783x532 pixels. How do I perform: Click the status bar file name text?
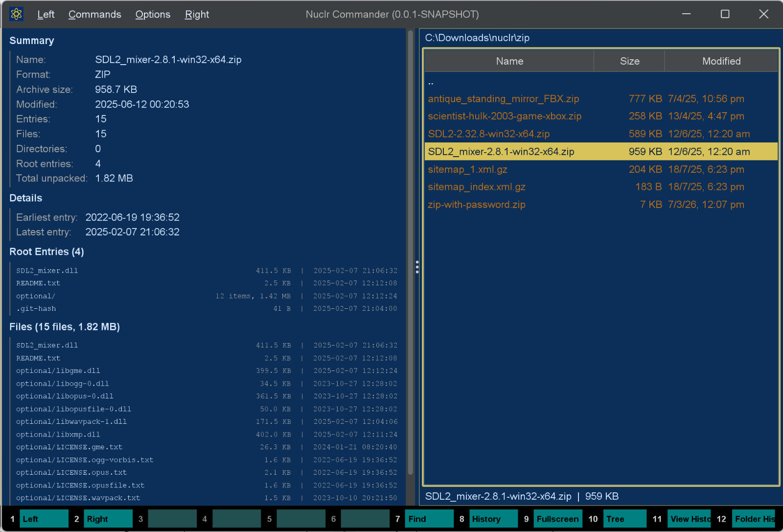point(498,496)
